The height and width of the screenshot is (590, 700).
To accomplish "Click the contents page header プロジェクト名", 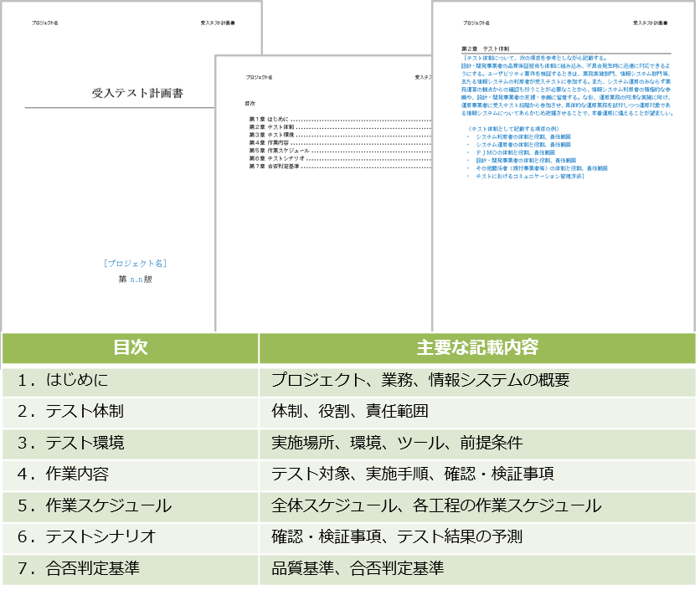I will (259, 78).
